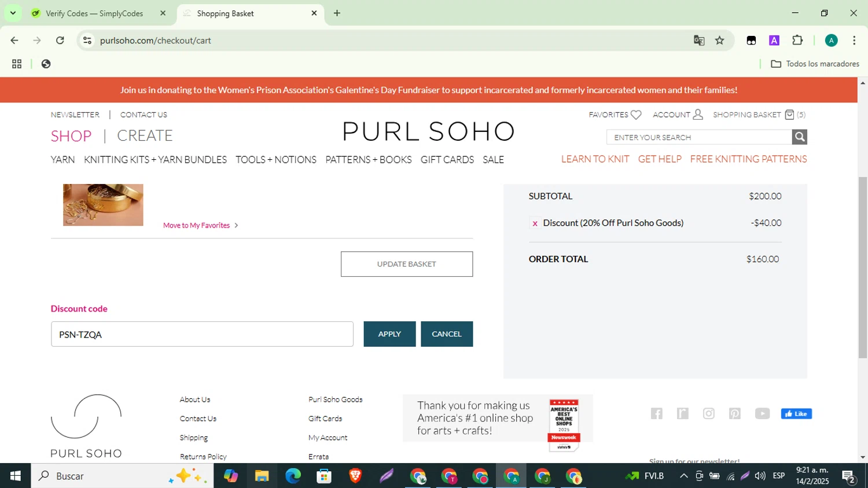Open the tab search dropdown arrow

tap(13, 13)
